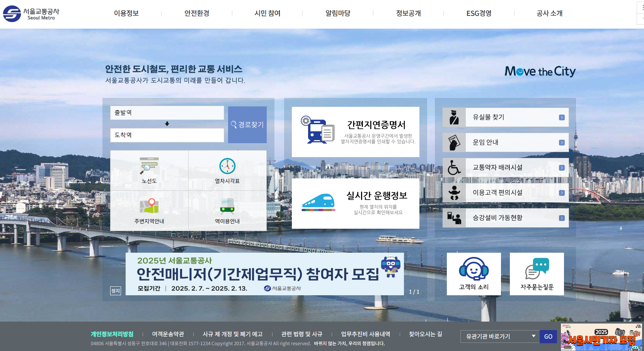Open the 열차시각표 clock icon
This screenshot has width=644, height=351.
[x=227, y=166]
